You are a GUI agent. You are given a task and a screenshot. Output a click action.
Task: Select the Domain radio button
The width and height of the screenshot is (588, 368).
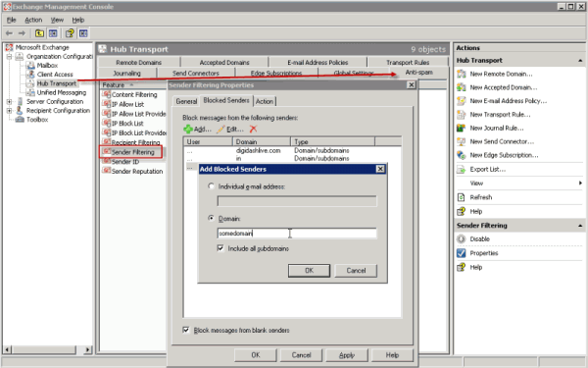pyautogui.click(x=211, y=218)
